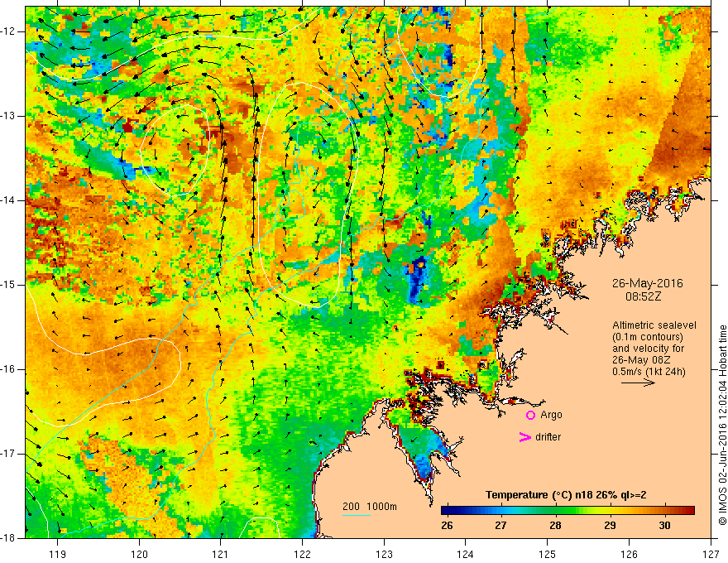Click latitude label -14 on left axis
Screen dimensions: 728x563
pos(9,200)
